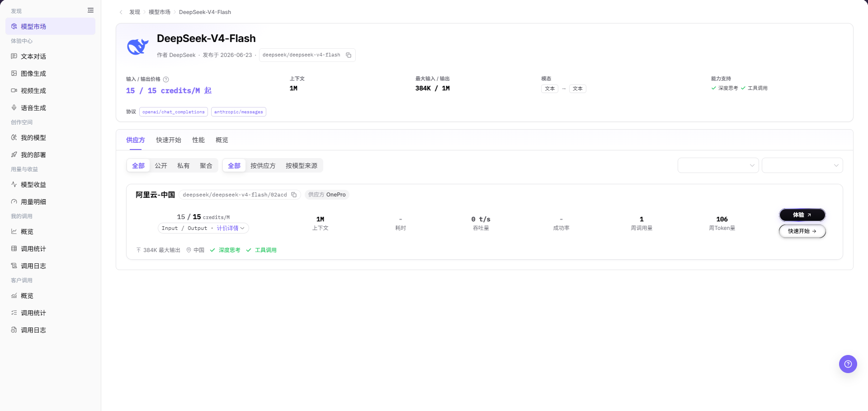Click the 中国 location label
Viewport: 868px width, 411px height.
click(199, 250)
